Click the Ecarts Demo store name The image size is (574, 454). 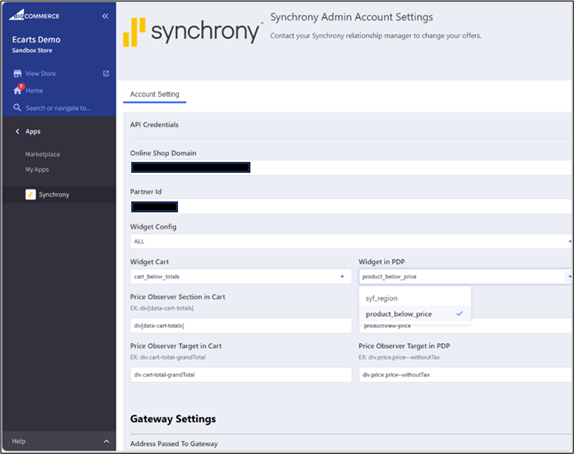click(36, 40)
